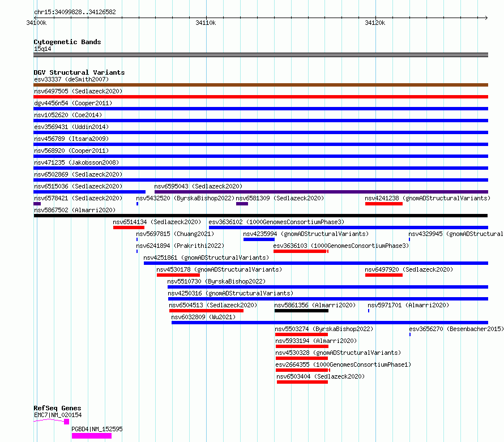504x442 pixels.
Task: Click esv2664355 (1000GenomesConsortiumPhase1) label
Action: click(343, 364)
